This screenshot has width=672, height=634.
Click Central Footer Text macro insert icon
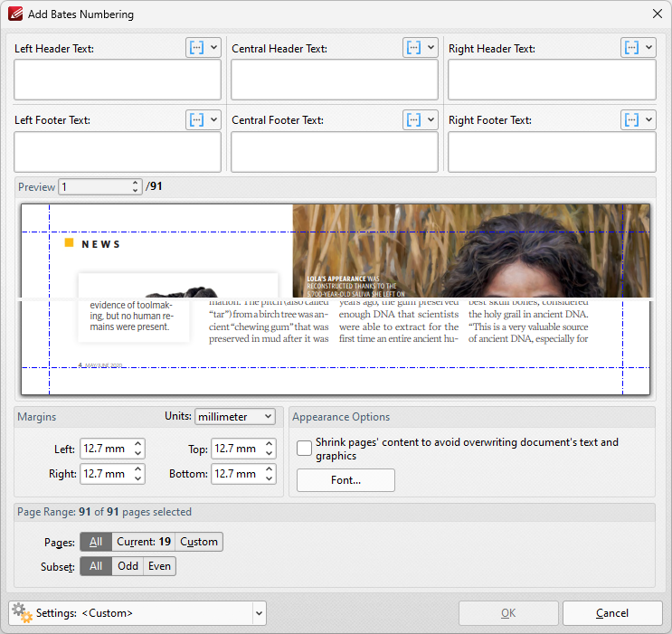pyautogui.click(x=413, y=119)
